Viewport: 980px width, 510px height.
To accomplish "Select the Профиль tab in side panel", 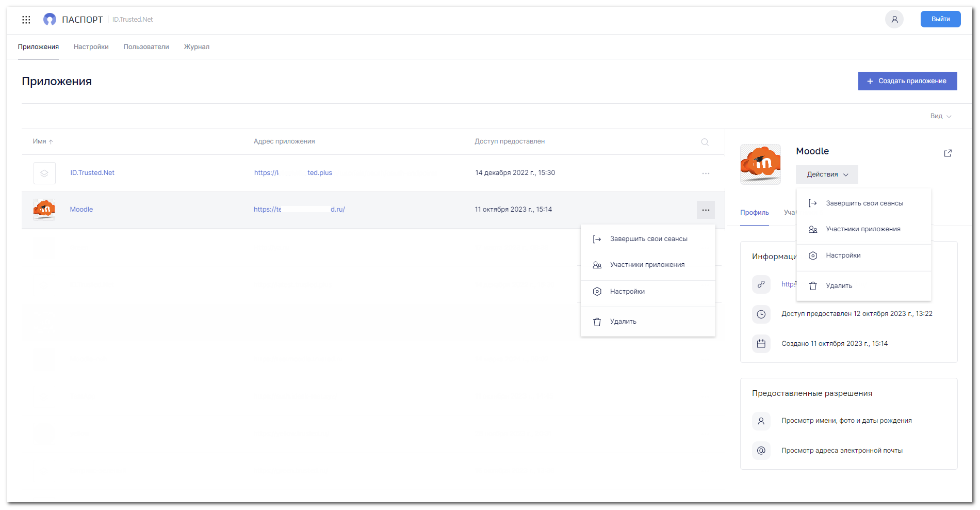I will click(754, 213).
